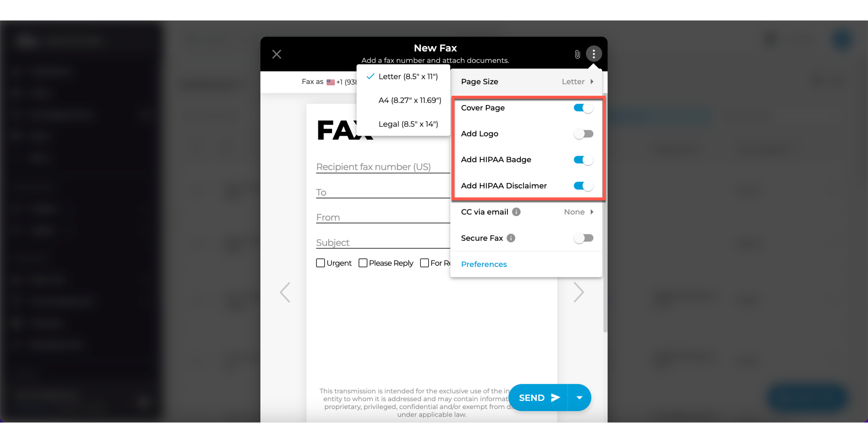This screenshot has width=868, height=443.
Task: Click the Recipient fax number input field
Action: tap(373, 166)
